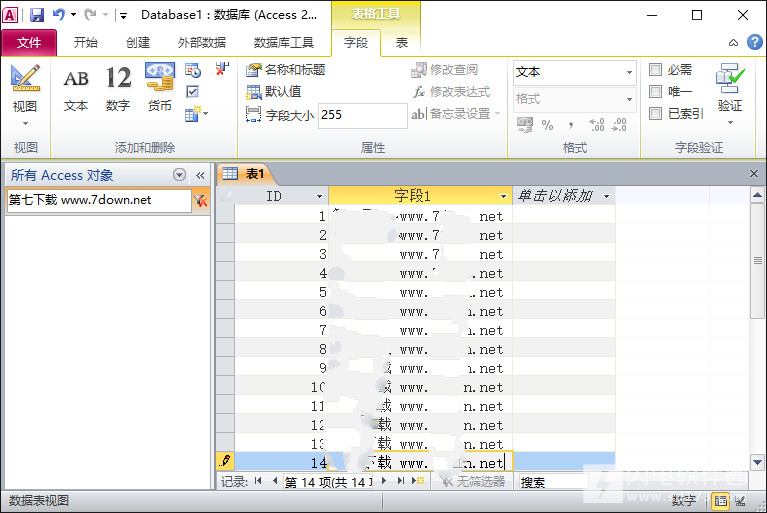Go to previous record button
This screenshot has width=767, height=513.
point(274,481)
